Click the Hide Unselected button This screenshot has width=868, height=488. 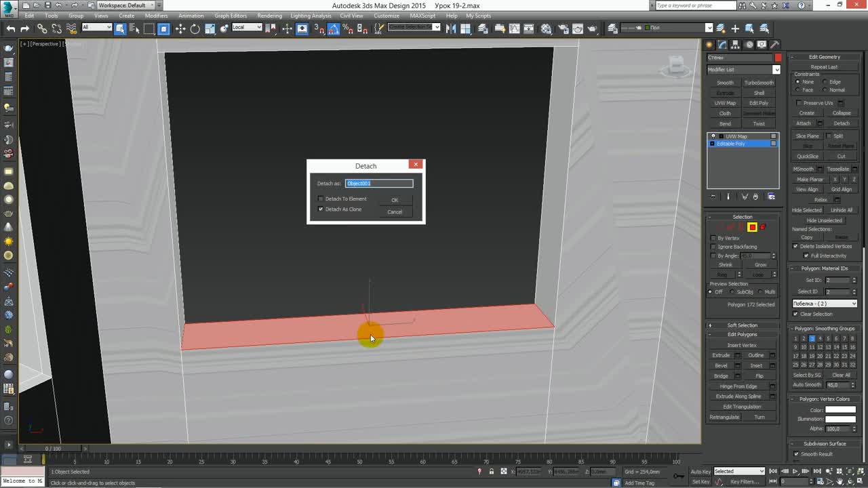825,220
